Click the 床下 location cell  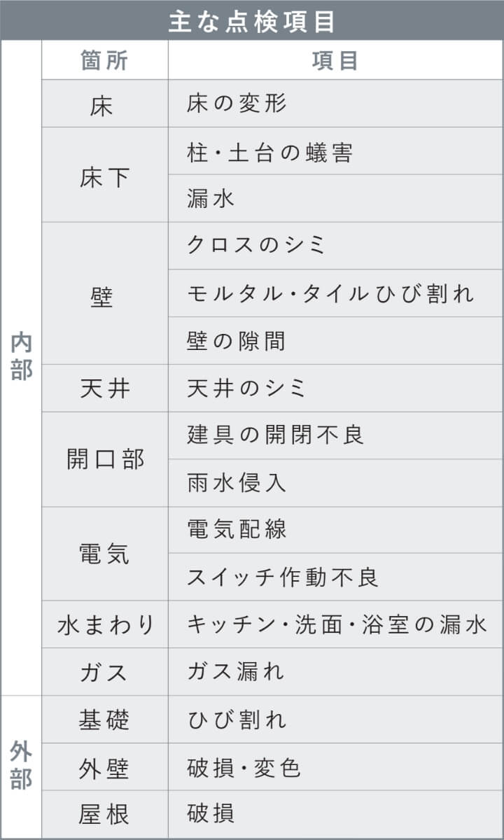105,175
